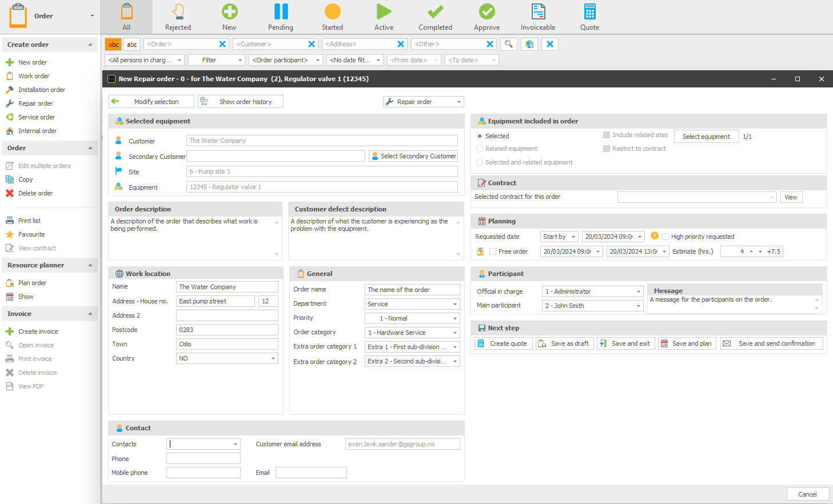Open the Country dropdown showing NO

coord(227,358)
